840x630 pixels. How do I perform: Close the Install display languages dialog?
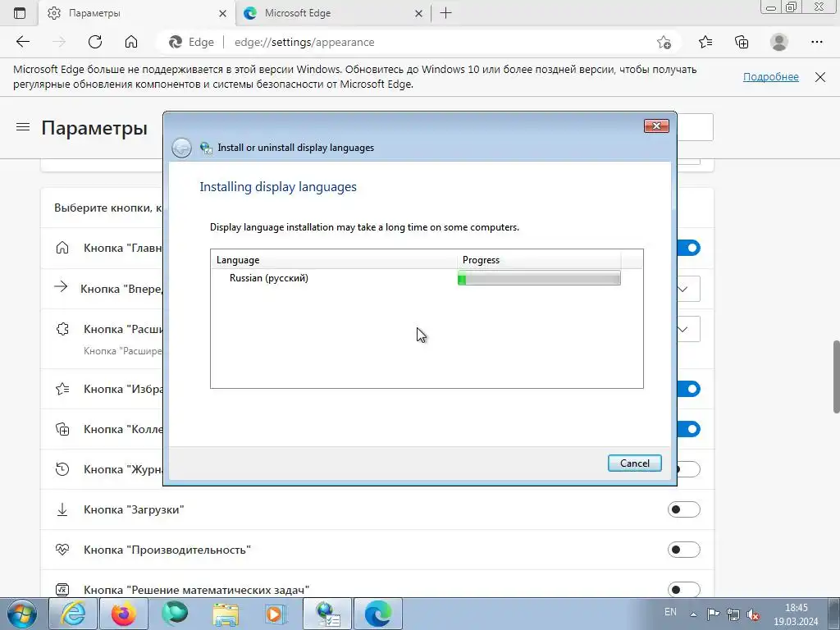(x=656, y=126)
